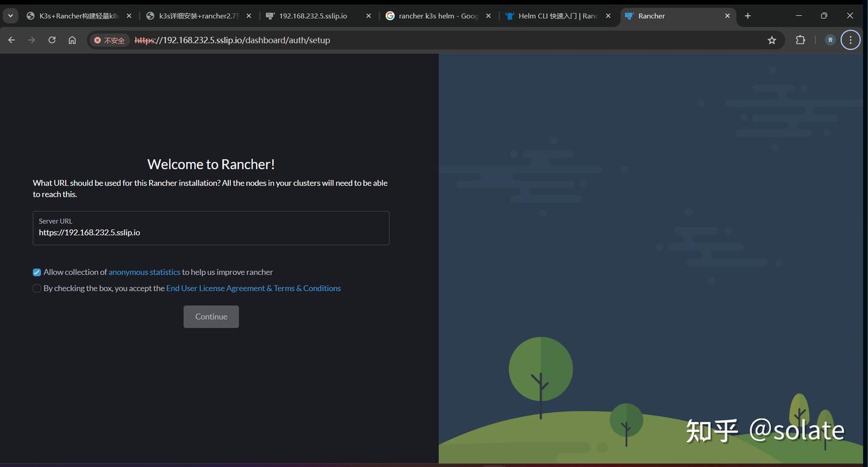Switch to the K3s+Rancher构建轻量k8s tab
This screenshot has height=467, width=868.
tap(78, 16)
